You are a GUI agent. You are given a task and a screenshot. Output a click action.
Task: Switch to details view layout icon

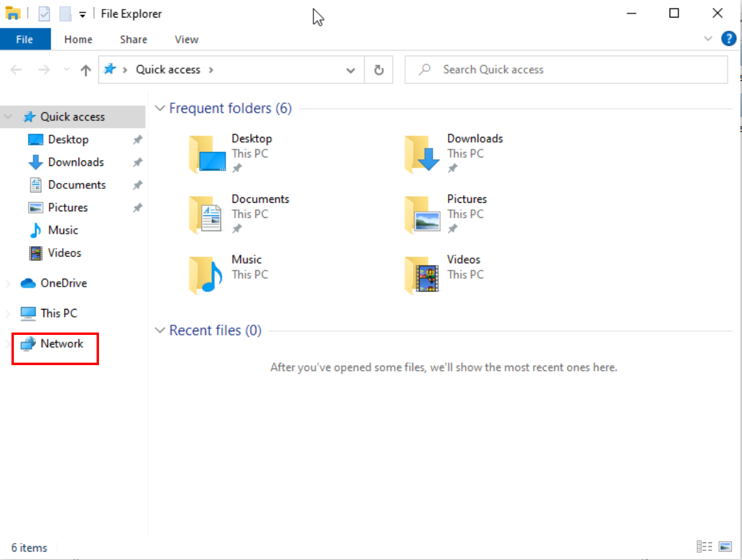(x=704, y=547)
